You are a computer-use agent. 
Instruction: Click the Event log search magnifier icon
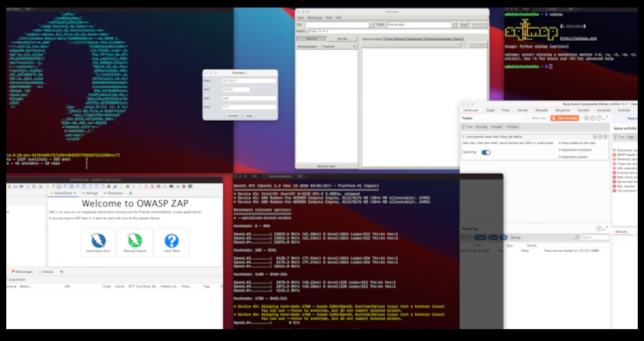pos(578,237)
